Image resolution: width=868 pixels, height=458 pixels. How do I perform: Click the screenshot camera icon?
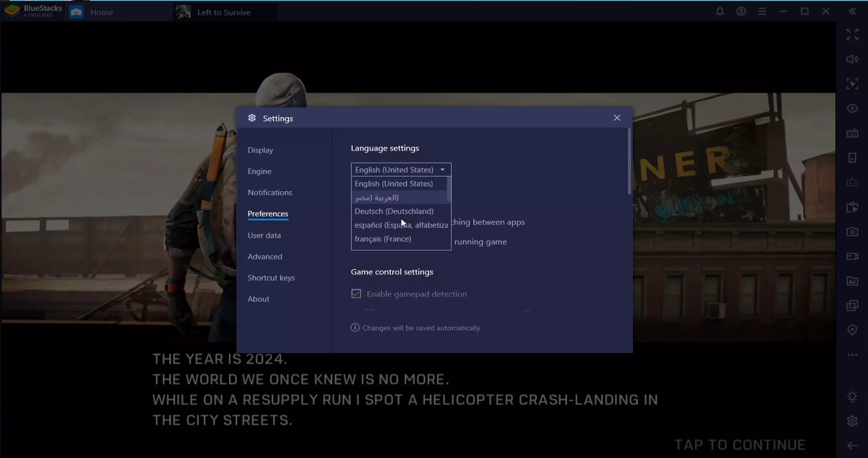852,232
